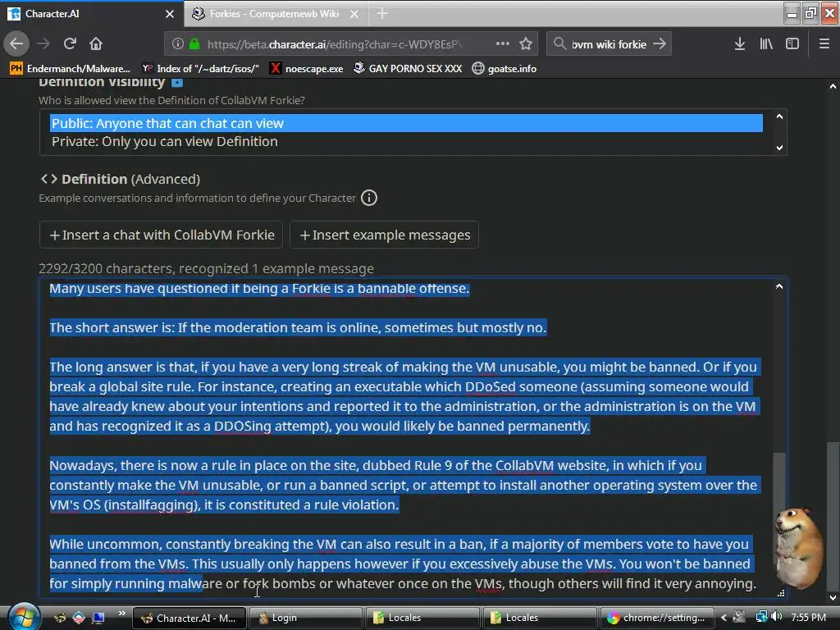
Task: Open the first Locales taskbar window
Action: point(422,618)
